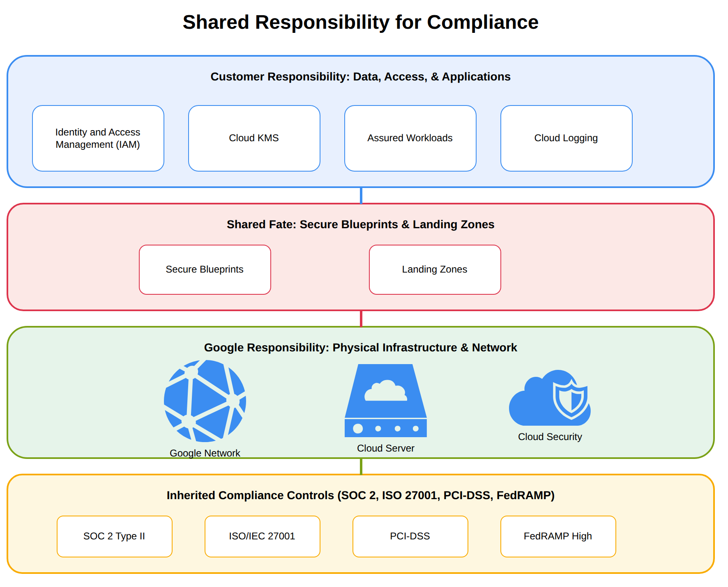The image size is (728, 587).
Task: Select the Cloud Server label
Action: [x=386, y=448]
